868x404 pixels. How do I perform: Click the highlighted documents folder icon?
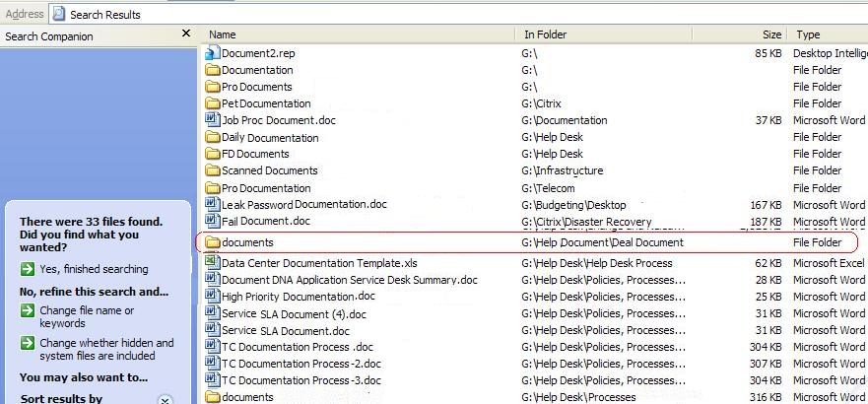coord(212,242)
